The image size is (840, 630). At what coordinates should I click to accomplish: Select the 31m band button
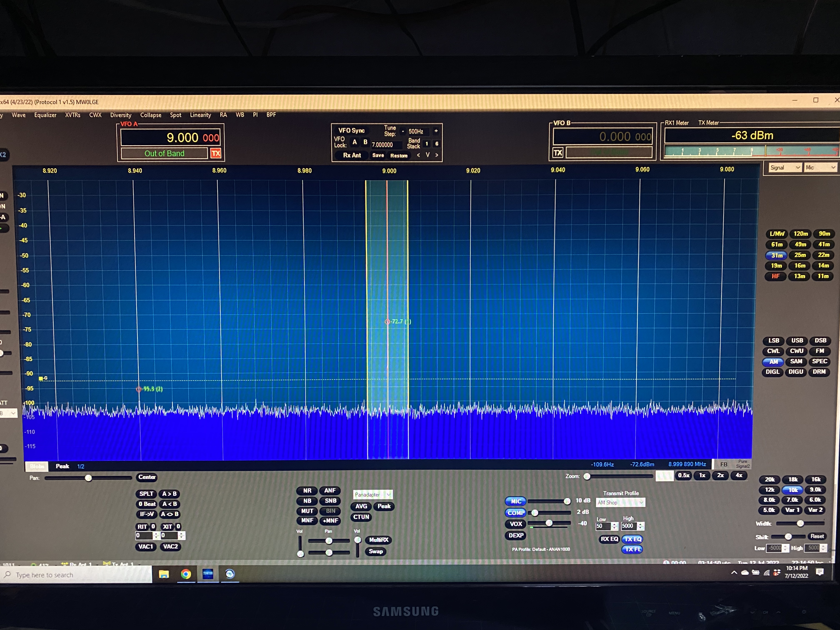click(x=776, y=255)
